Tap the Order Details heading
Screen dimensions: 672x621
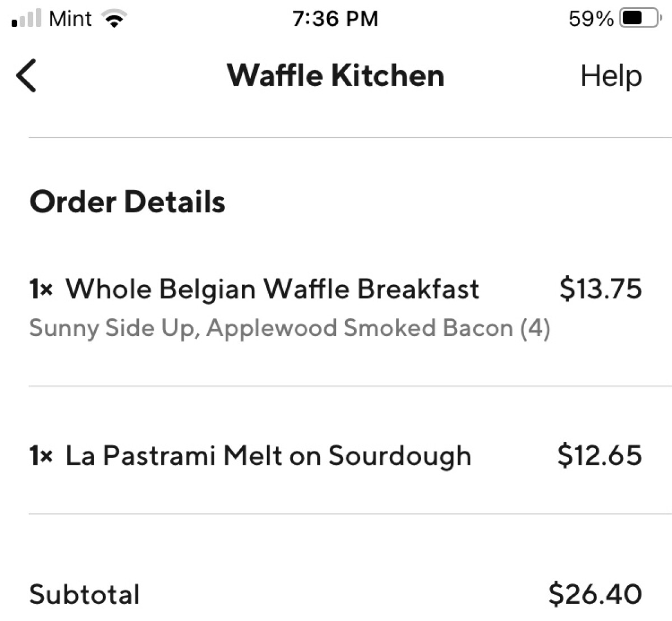127,202
